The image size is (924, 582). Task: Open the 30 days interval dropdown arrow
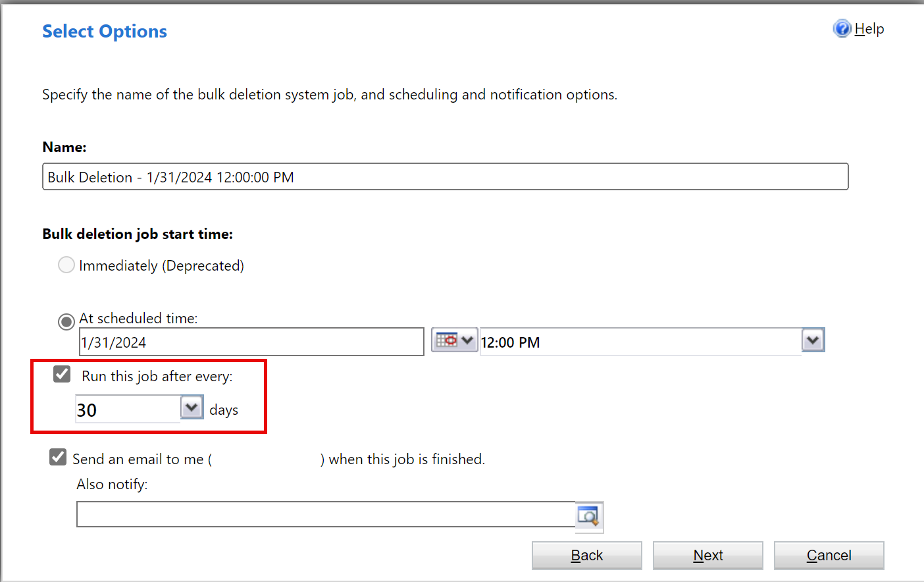192,408
